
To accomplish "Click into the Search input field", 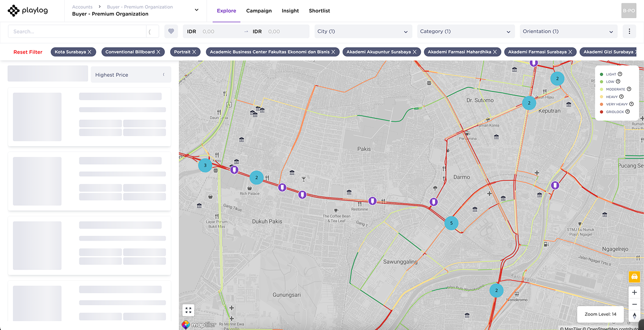I will (x=78, y=32).
